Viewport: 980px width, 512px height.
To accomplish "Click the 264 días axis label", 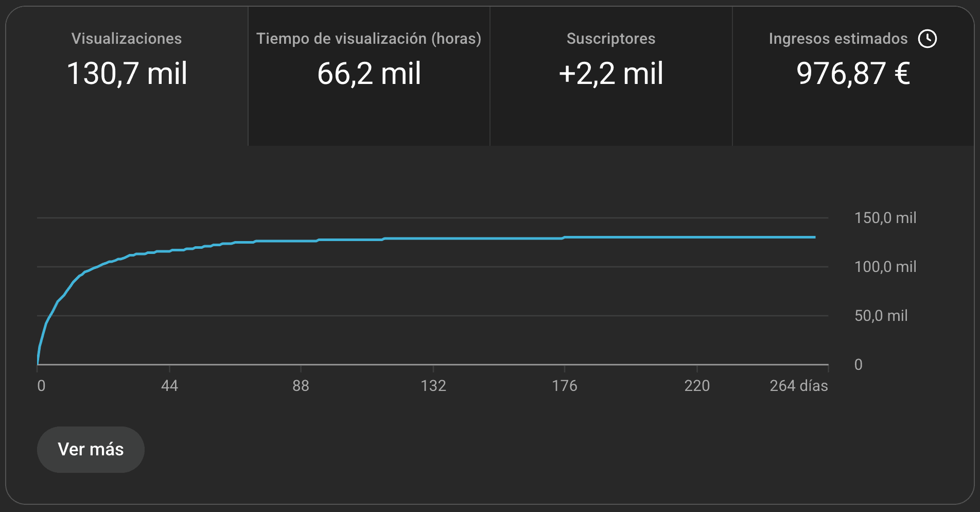I will 798,386.
